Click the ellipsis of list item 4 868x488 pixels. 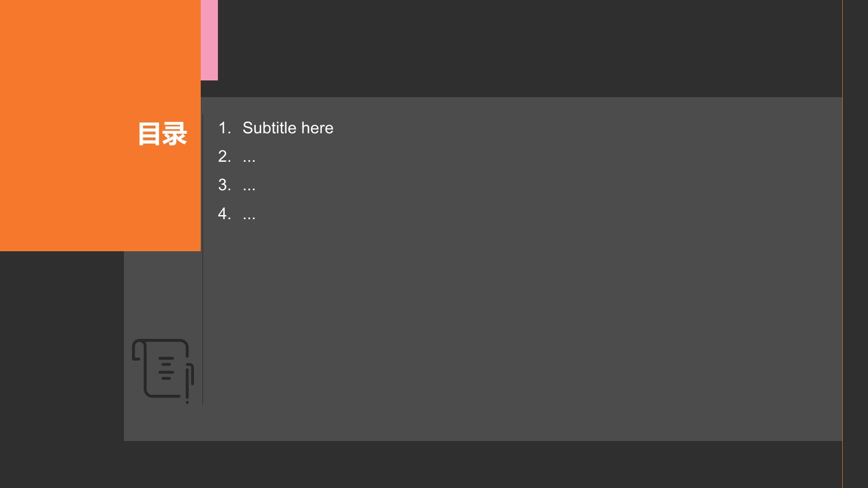click(249, 214)
